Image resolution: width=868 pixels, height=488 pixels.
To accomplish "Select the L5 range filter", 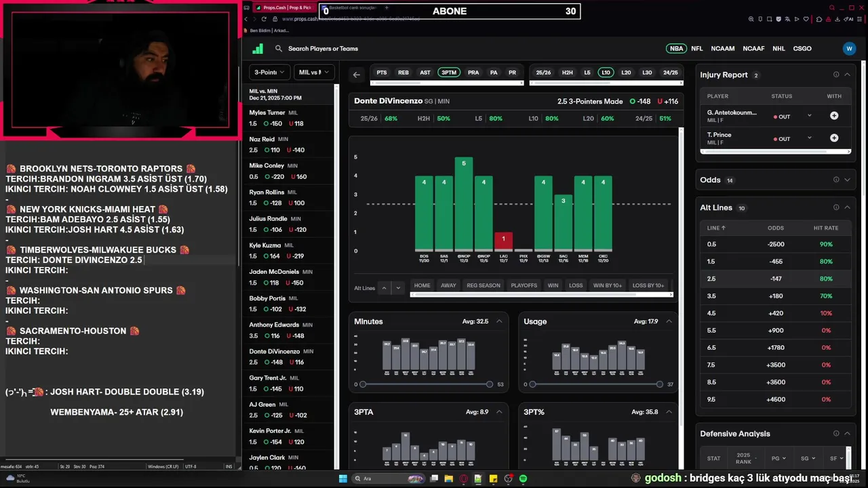I will click(x=587, y=73).
